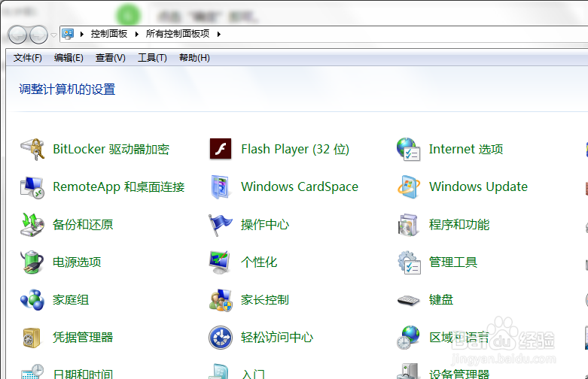Open 家庭组 link
Viewport: 588px width, 379px height.
[71, 299]
